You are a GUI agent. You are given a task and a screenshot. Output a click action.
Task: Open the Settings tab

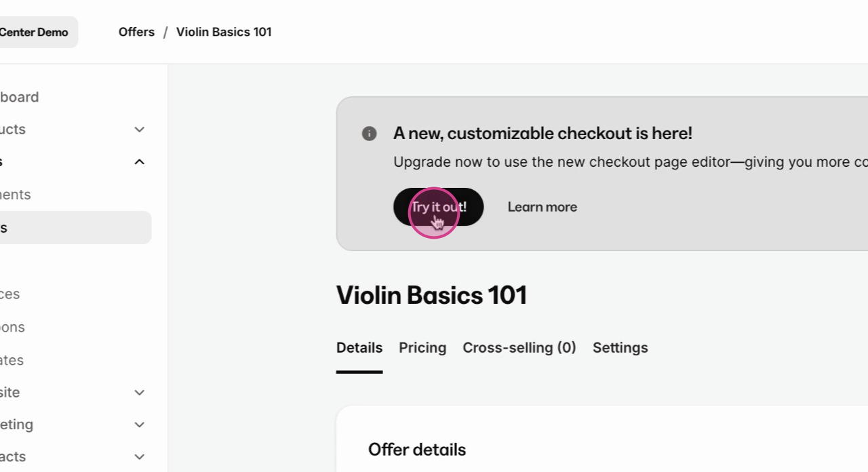620,347
